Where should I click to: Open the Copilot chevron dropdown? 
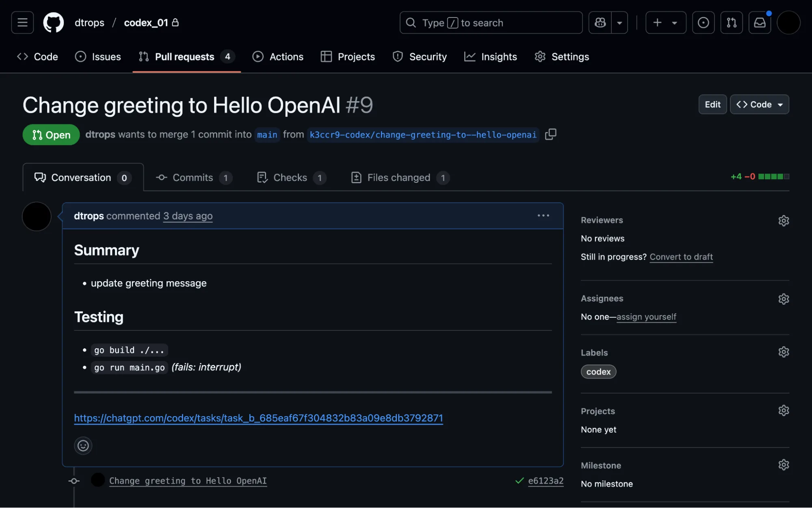pyautogui.click(x=619, y=22)
